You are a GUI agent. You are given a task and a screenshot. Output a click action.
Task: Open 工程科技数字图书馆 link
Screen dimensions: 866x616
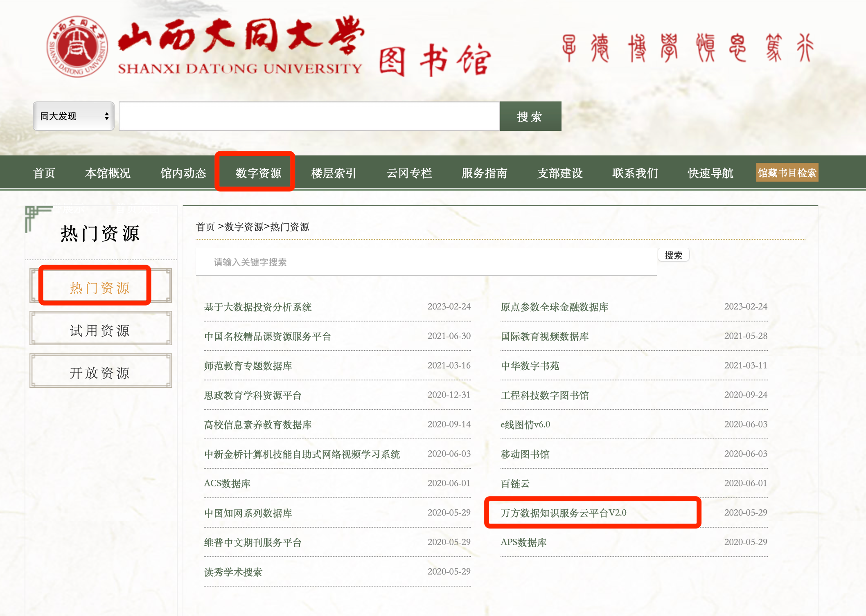point(545,395)
